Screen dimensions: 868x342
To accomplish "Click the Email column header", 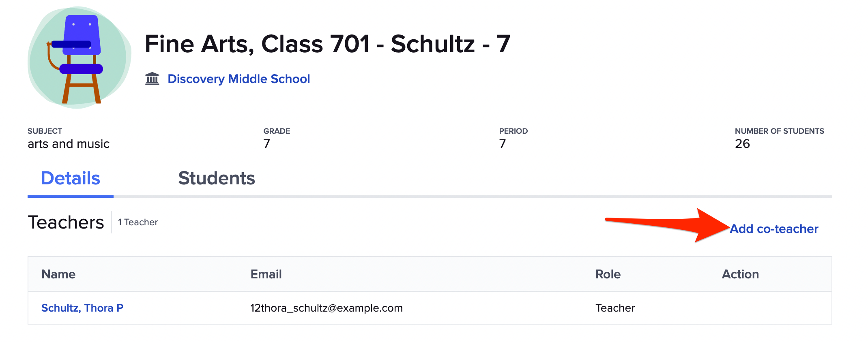I will (266, 274).
